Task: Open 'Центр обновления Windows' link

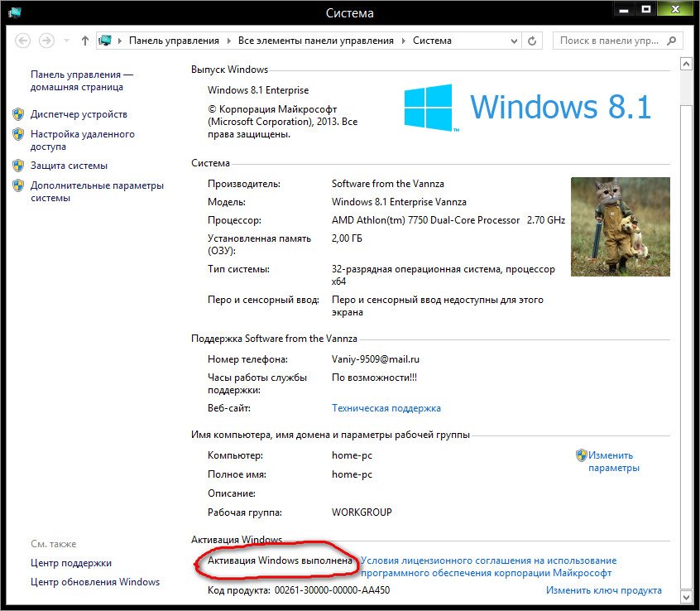Action: (95, 582)
